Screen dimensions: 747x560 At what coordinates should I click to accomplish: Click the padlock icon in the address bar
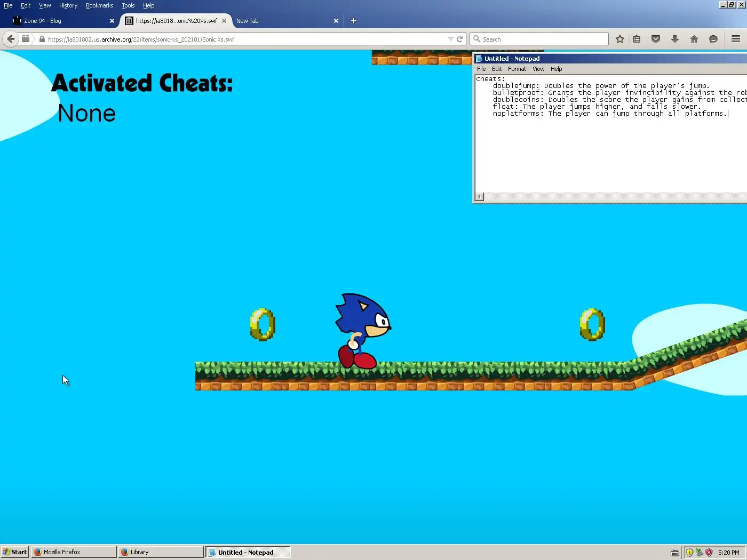[42, 39]
